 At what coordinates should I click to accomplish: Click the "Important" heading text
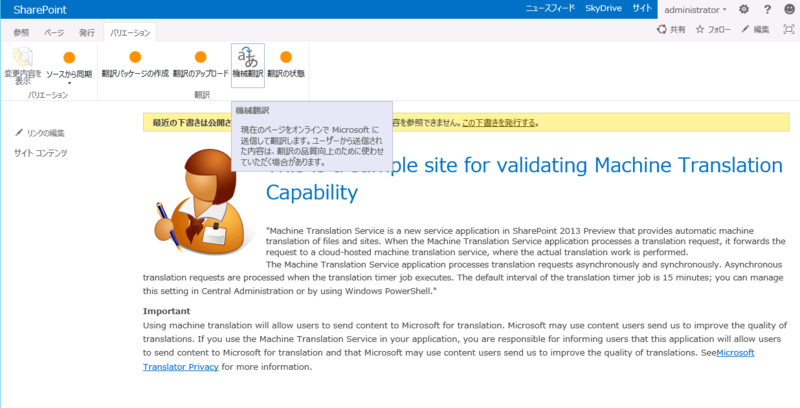[166, 311]
